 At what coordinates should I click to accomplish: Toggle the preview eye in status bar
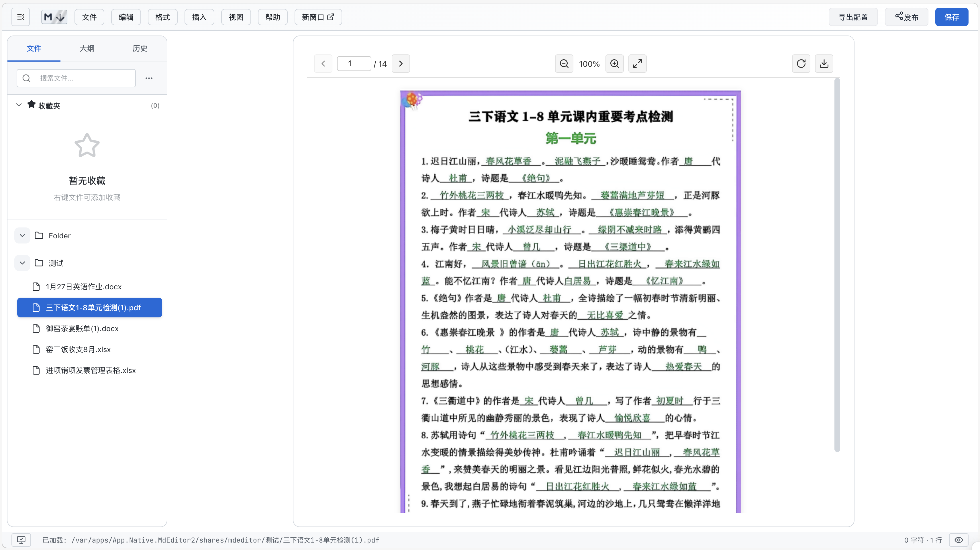[x=958, y=540]
